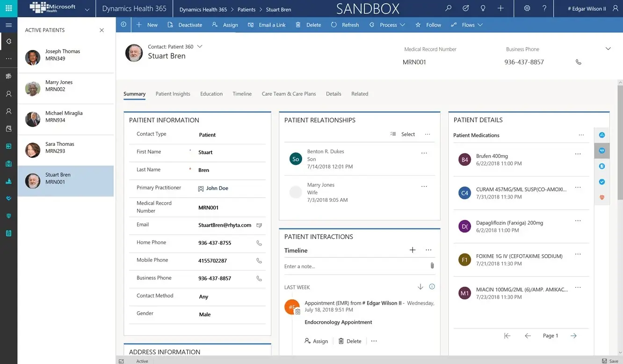Open John Doe primary practitioner link
Viewport: 623px width, 364px height.
pos(217,188)
